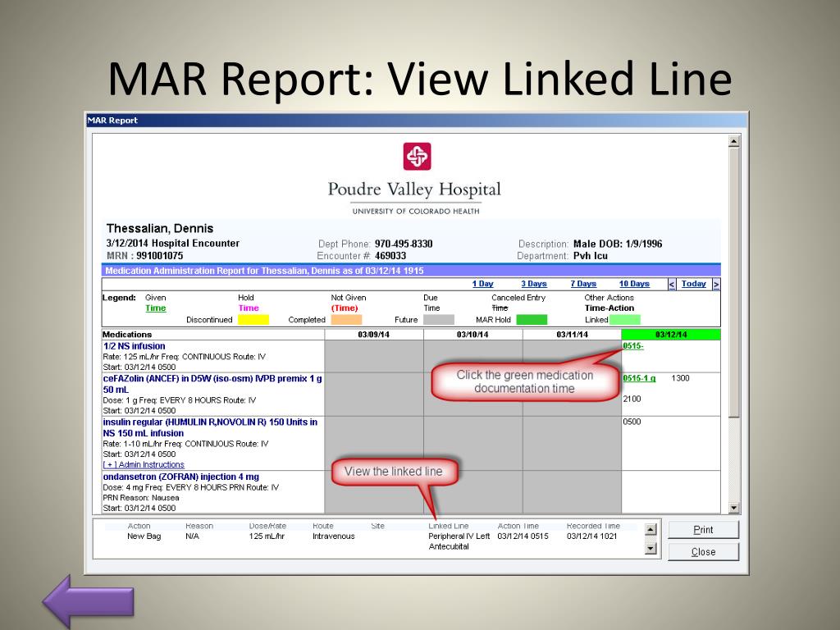Click the highlighted 03/12/14 column header

[x=671, y=335]
